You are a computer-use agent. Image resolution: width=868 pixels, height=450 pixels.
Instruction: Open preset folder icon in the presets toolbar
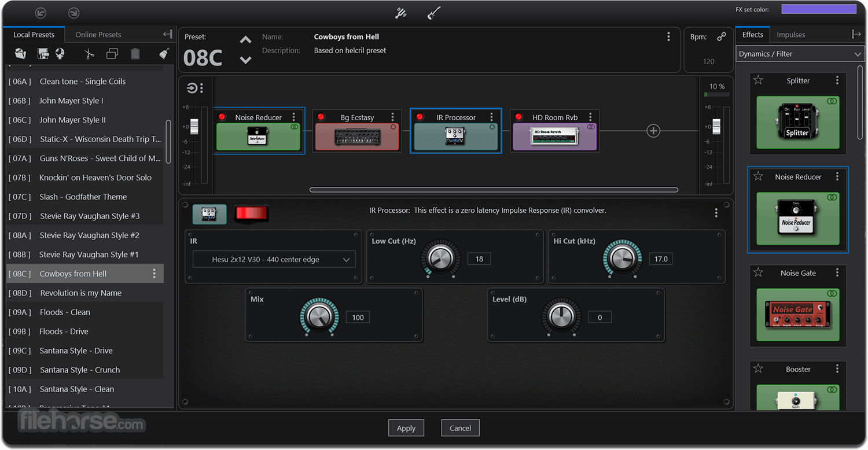pyautogui.click(x=20, y=54)
